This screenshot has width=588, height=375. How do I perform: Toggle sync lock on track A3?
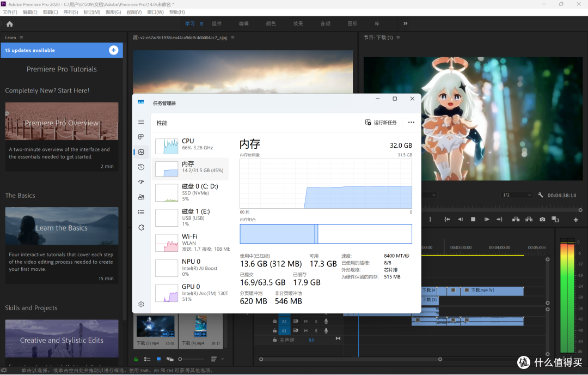[296, 331]
